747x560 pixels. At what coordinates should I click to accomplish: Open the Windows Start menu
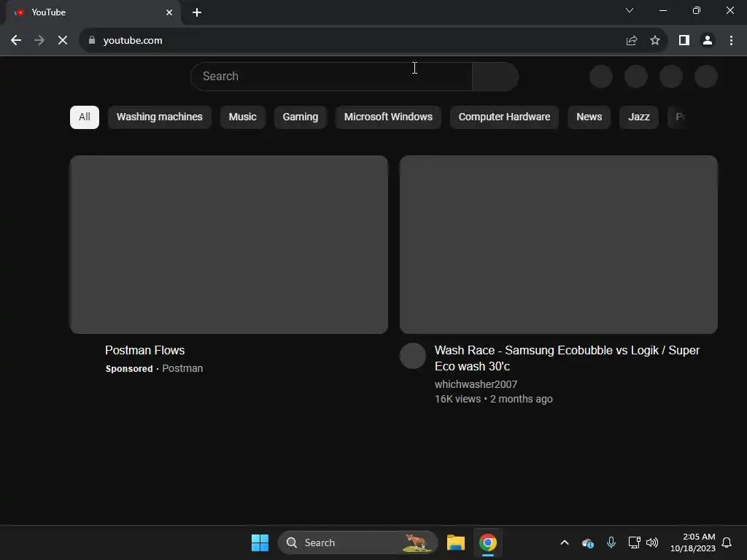tap(260, 542)
